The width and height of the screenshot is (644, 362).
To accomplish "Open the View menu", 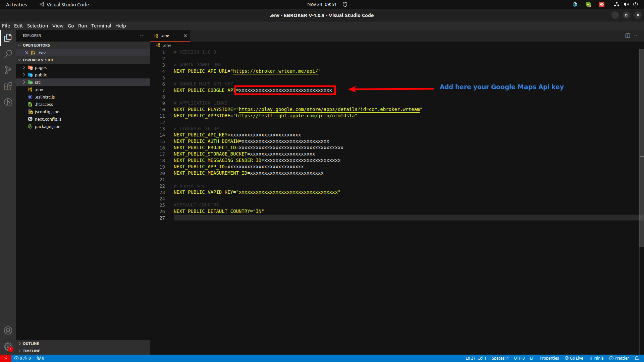I will pyautogui.click(x=58, y=26).
